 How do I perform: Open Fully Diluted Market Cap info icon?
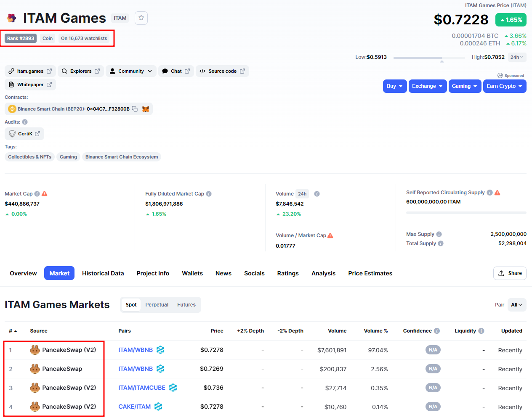click(x=209, y=194)
